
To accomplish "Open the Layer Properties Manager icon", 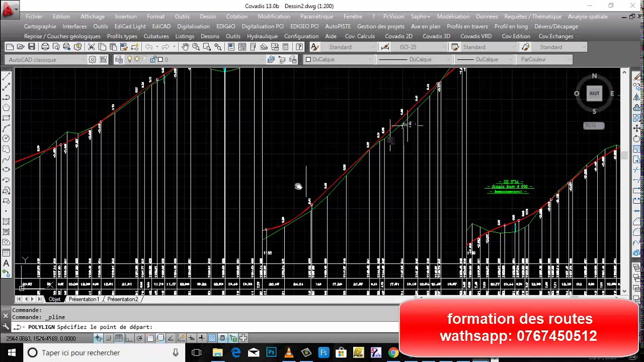I will (x=119, y=59).
